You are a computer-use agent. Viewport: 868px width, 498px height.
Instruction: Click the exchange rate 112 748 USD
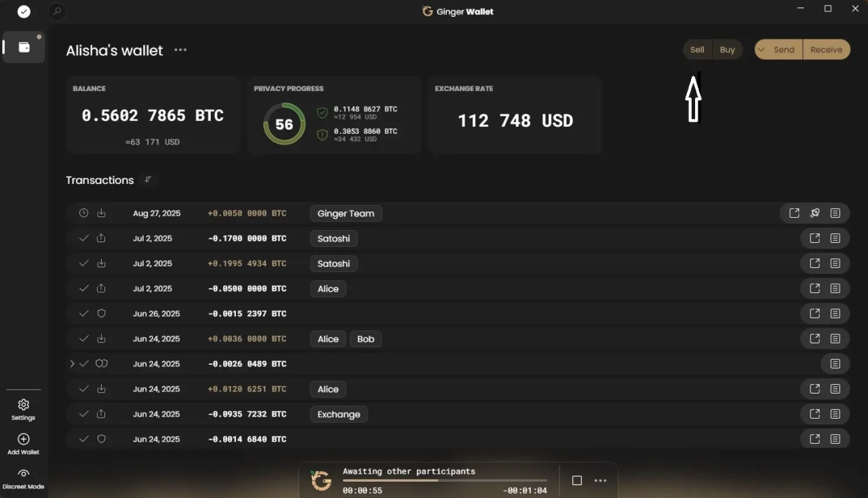pos(515,121)
